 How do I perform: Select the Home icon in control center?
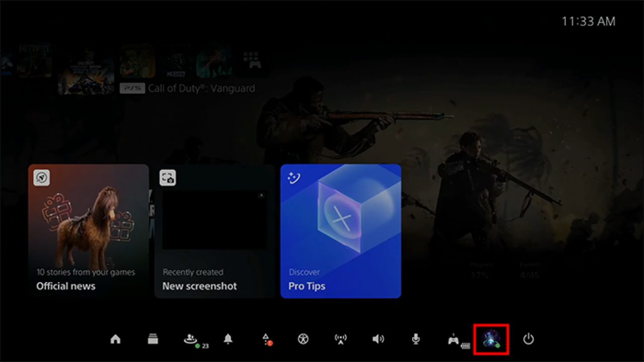[115, 339]
